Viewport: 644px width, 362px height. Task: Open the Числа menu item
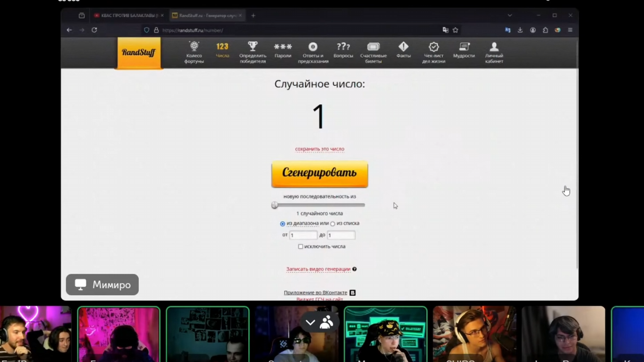(x=222, y=51)
